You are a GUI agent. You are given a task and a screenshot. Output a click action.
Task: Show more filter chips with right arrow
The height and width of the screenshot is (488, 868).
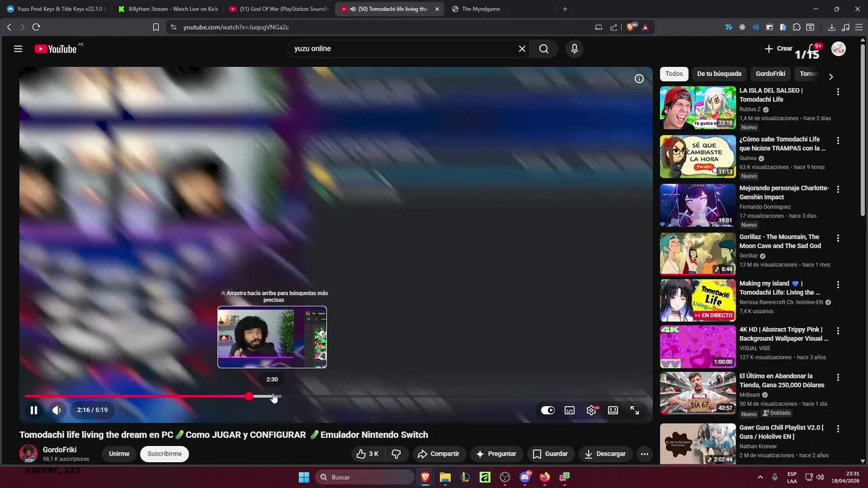[831, 77]
